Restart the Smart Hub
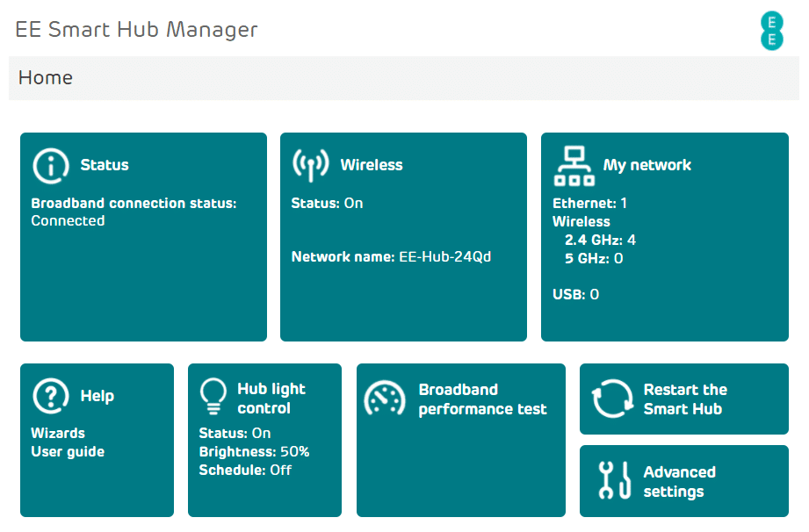 click(683, 399)
